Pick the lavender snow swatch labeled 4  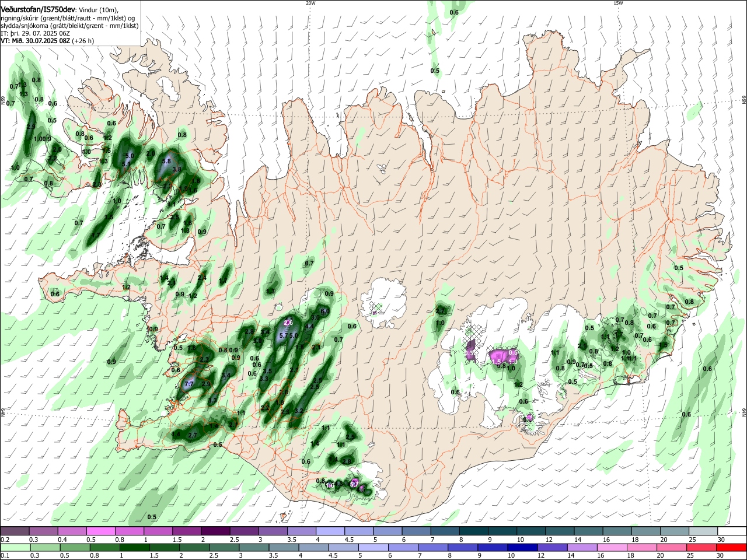click(330, 531)
